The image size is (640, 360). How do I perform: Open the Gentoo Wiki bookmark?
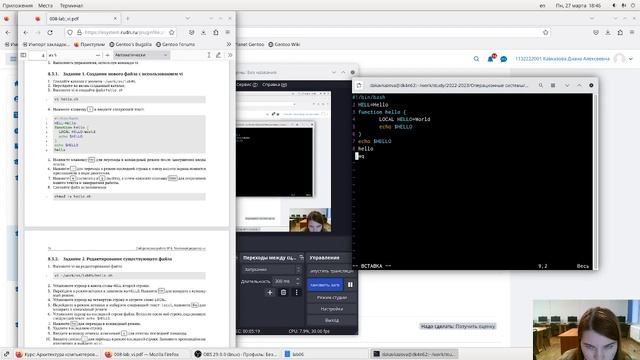tap(284, 44)
